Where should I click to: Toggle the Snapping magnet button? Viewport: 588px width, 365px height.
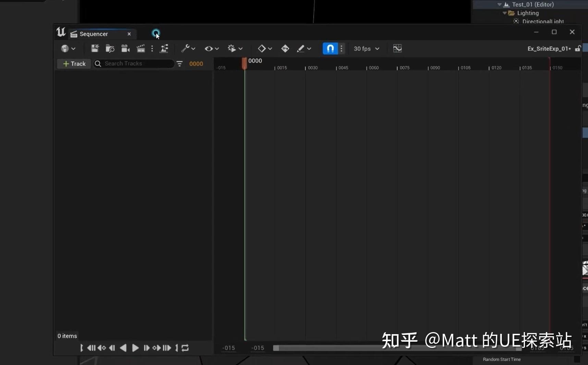pos(330,49)
